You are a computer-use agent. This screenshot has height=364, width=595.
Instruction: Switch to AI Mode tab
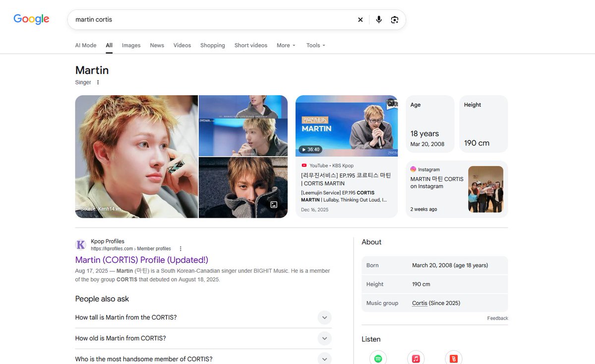coord(86,45)
